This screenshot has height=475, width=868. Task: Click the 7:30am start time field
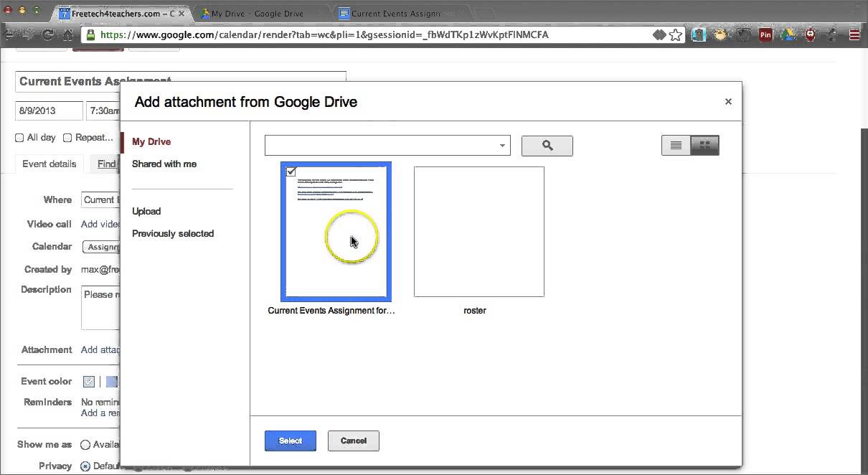(x=103, y=111)
